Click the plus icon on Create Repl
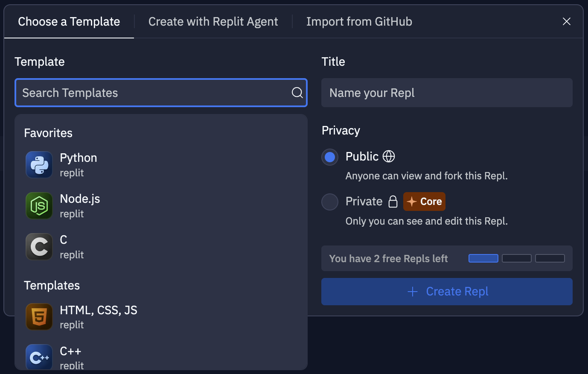Image resolution: width=588 pixels, height=374 pixels. click(413, 292)
